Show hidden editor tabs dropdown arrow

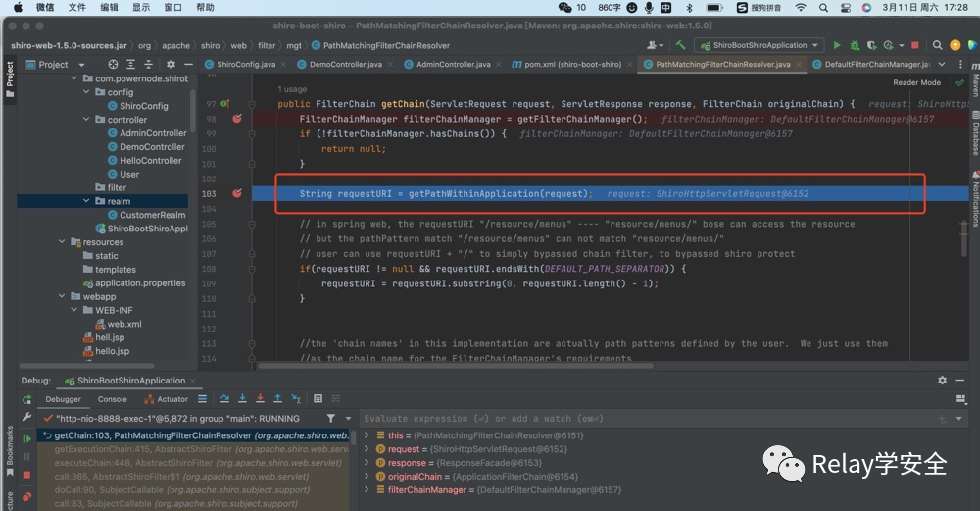[x=942, y=64]
